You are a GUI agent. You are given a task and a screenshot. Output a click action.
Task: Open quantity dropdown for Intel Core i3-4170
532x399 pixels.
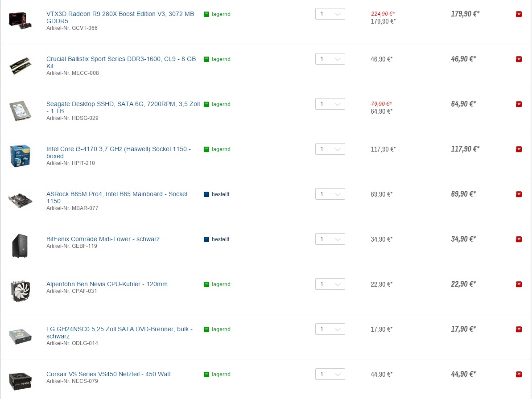(330, 149)
